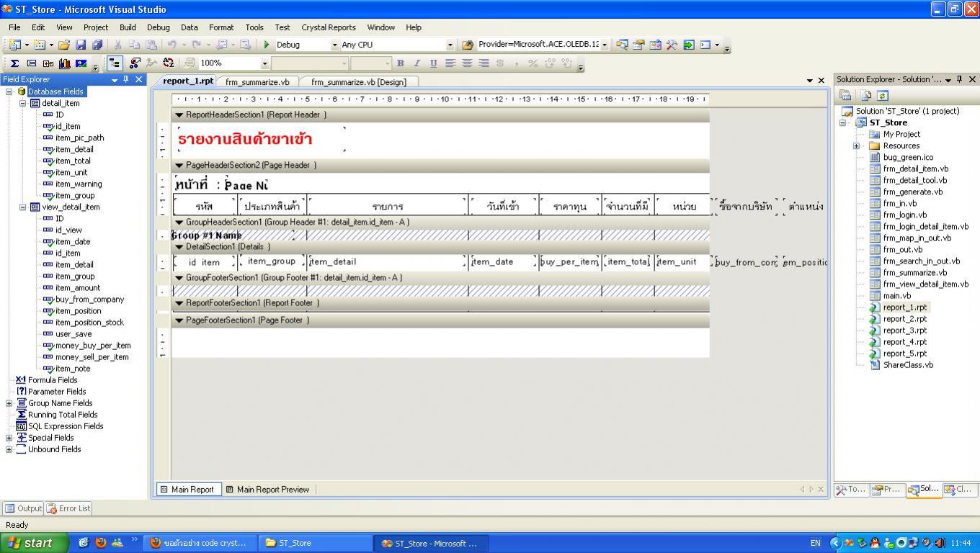The height and width of the screenshot is (553, 980).
Task: Select the Parameter Fields node
Action: tap(57, 392)
